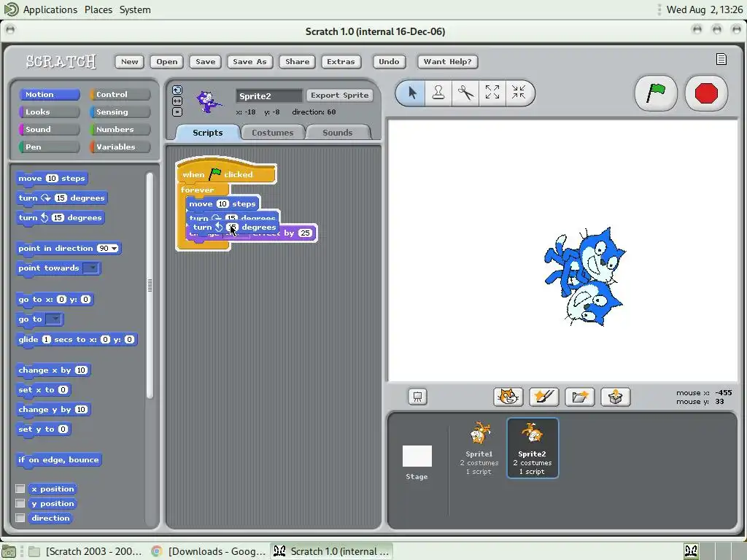This screenshot has height=560, width=747.
Task: Click the SCRATCH logo
Action: point(61,61)
